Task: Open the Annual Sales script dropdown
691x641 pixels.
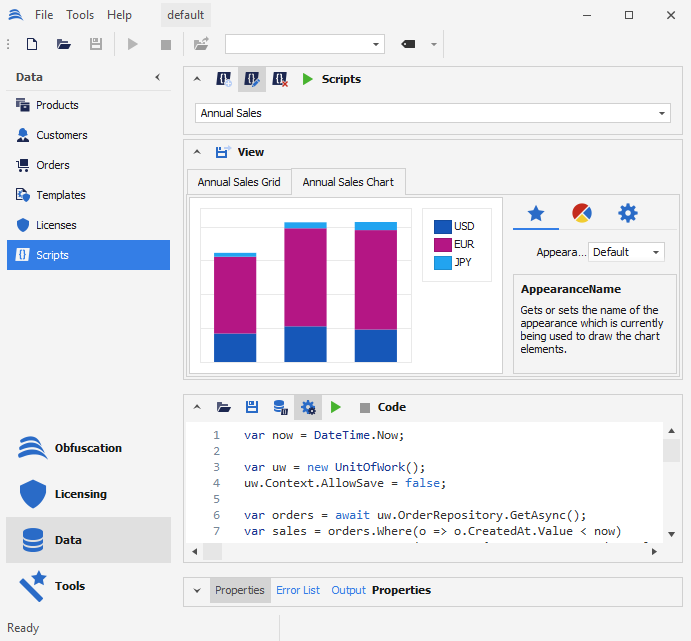Action: [x=663, y=113]
